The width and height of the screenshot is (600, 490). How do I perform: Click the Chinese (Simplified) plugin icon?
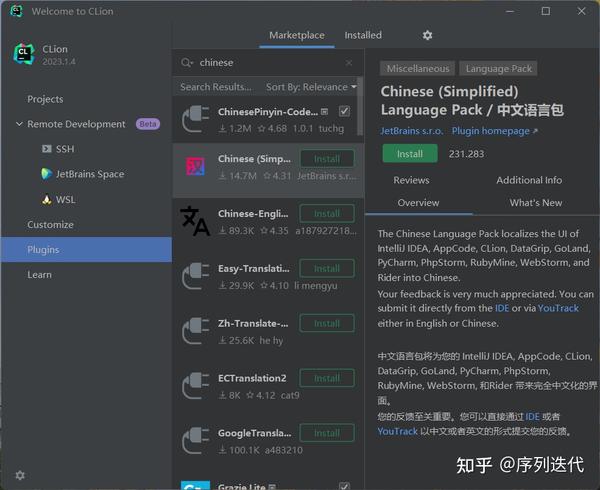tap(196, 167)
